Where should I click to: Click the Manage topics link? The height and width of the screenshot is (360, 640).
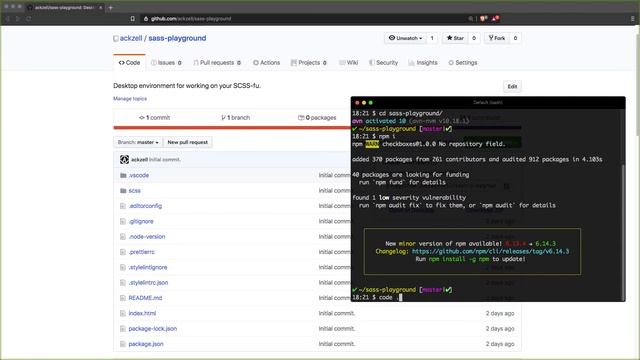pos(130,99)
